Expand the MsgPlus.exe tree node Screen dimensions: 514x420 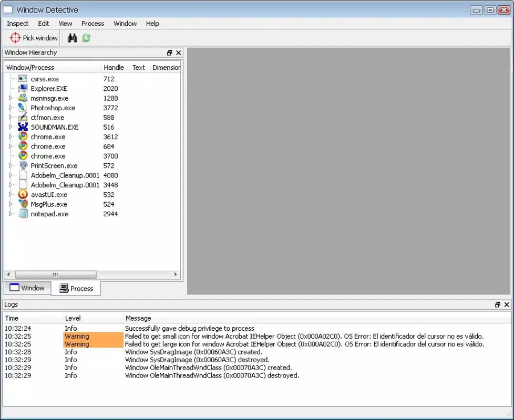coord(10,204)
